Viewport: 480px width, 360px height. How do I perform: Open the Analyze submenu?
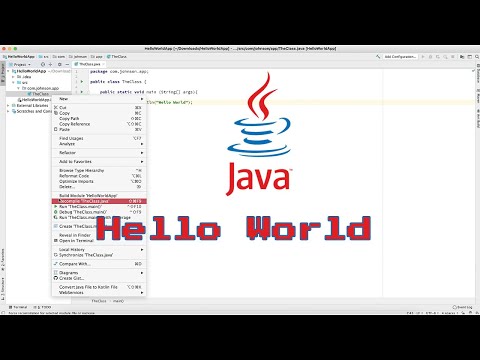(99, 144)
